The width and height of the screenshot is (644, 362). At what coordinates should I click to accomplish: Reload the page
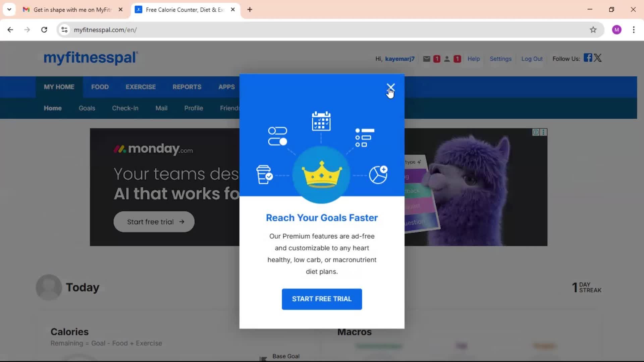[x=44, y=30]
